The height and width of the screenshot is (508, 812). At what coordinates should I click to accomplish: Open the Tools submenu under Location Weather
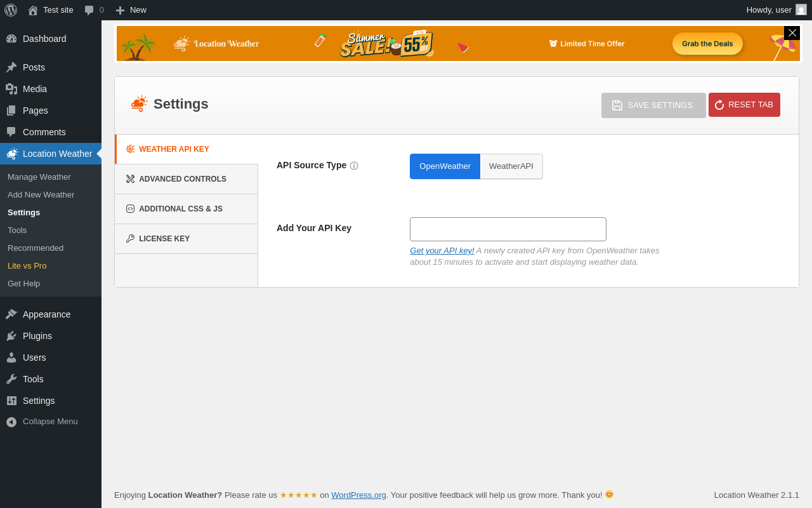pyautogui.click(x=17, y=231)
